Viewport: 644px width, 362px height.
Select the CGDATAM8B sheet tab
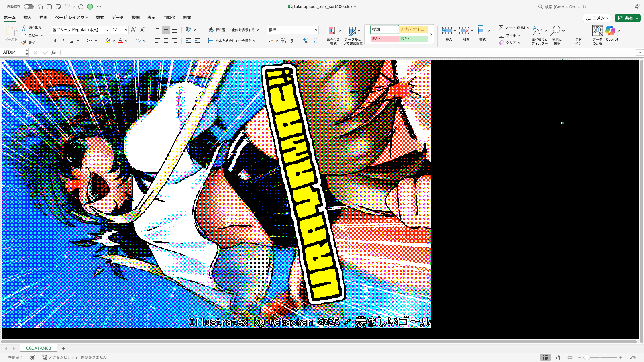coord(39,348)
